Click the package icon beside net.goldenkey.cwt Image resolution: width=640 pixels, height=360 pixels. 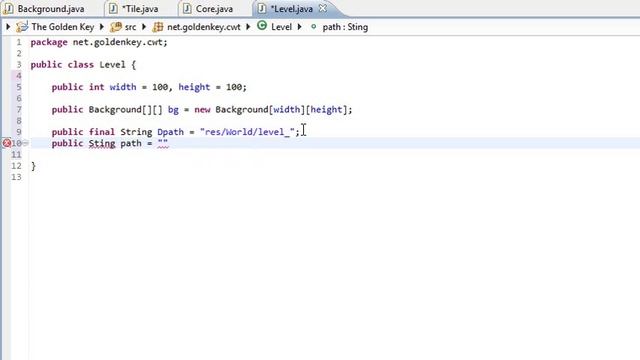pyautogui.click(x=158, y=27)
